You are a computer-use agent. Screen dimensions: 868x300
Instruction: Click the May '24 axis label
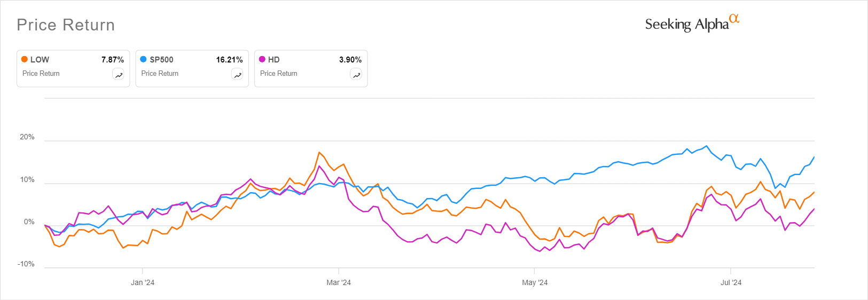click(x=535, y=282)
